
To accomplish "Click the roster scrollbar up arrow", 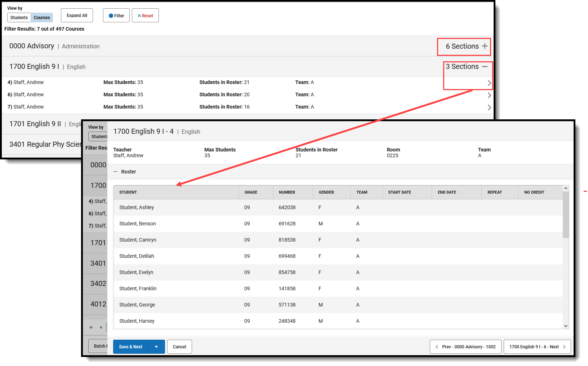I will pos(566,188).
